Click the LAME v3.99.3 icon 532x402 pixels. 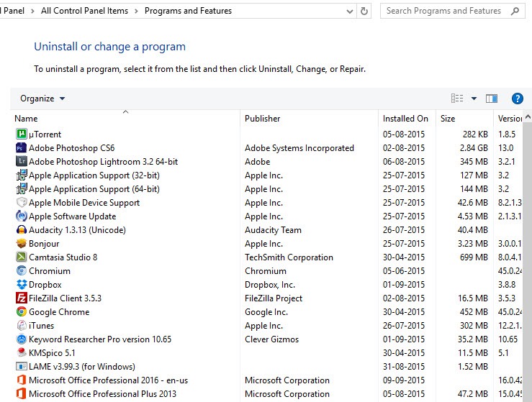pyautogui.click(x=22, y=367)
